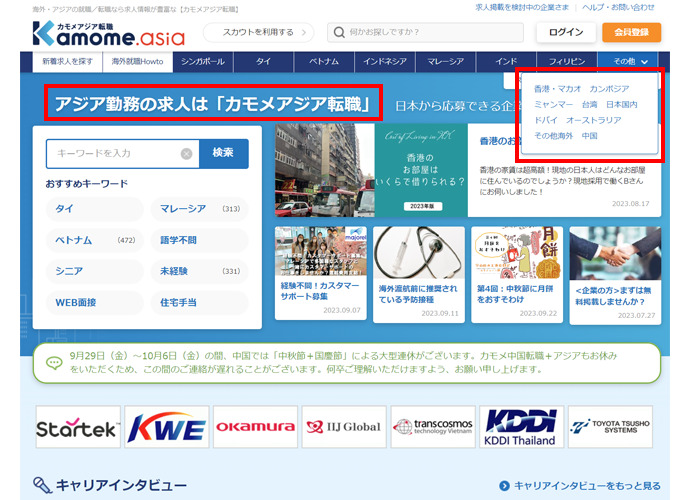Screen dimensions: 690x500
Task: Select the 未経験 (331) keyword chip
Action: click(200, 271)
